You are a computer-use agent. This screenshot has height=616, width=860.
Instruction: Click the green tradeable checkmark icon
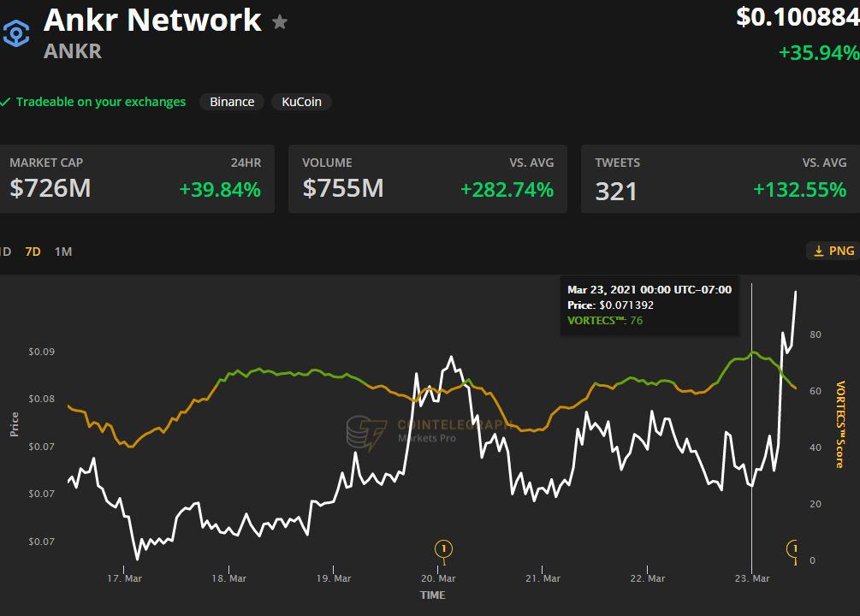[5, 102]
